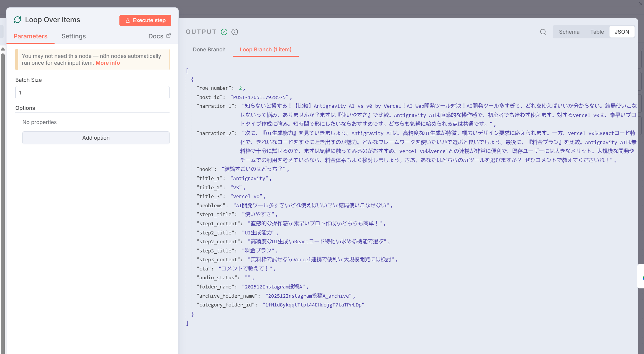Click the green output success checkmark icon
The height and width of the screenshot is (354, 644).
click(224, 32)
